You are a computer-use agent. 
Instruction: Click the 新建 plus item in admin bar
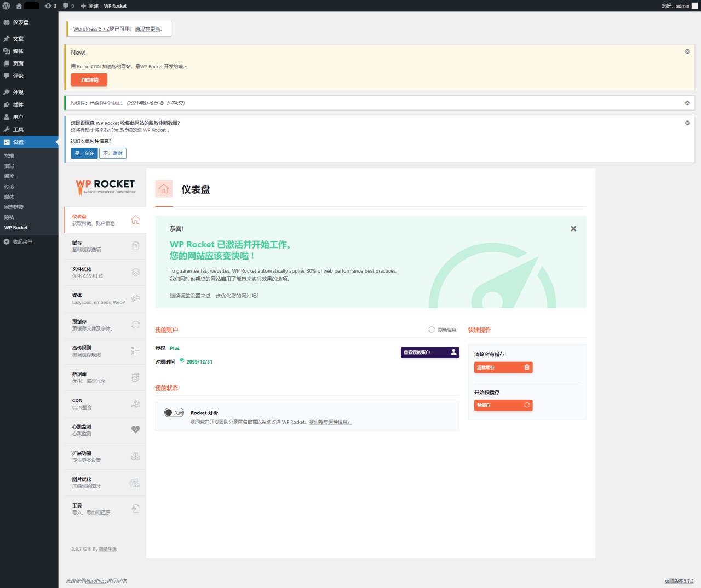[90, 6]
